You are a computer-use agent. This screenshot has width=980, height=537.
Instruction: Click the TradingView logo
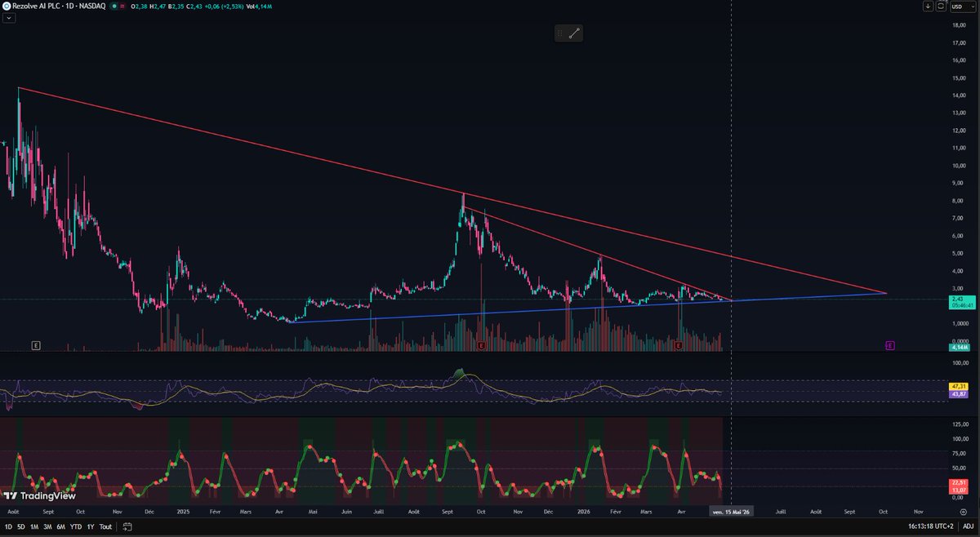[x=40, y=495]
